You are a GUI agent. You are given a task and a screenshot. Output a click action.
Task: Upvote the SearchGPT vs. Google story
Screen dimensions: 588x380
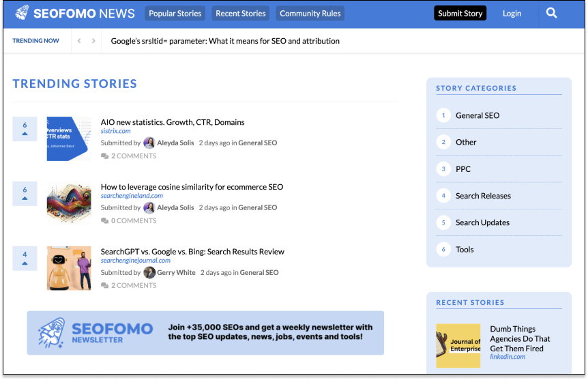(25, 258)
